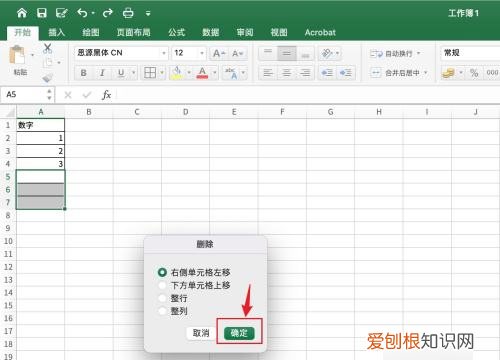
Task: Align text right
Action: tap(305, 73)
